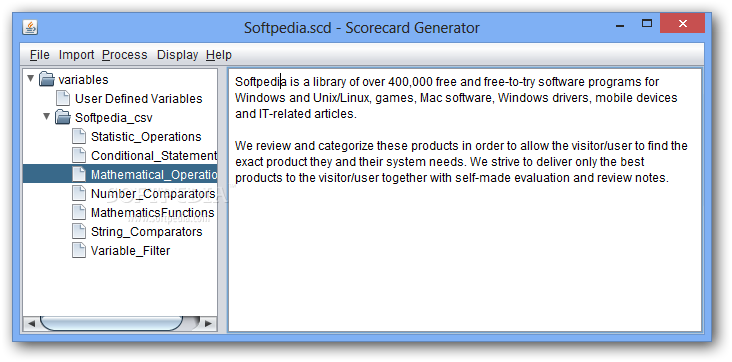732x362 pixels.
Task: Click the right arrow of tree scrollbar
Action: point(209,323)
